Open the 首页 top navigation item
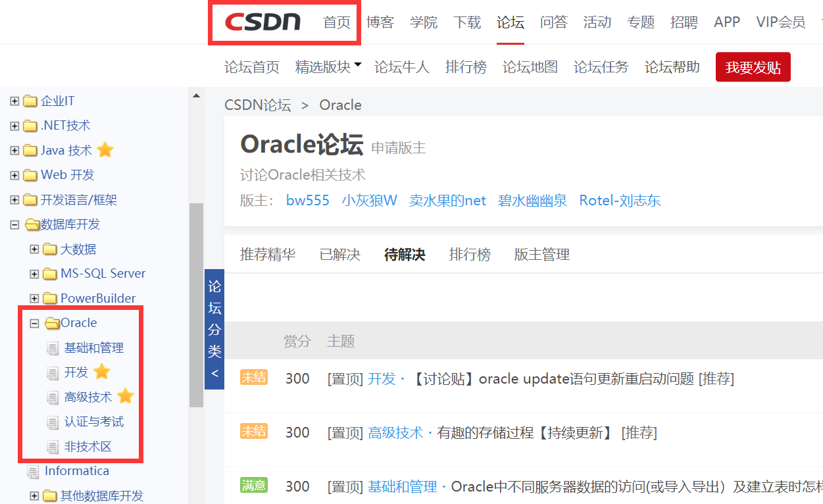The width and height of the screenshot is (823, 504). pos(337,22)
